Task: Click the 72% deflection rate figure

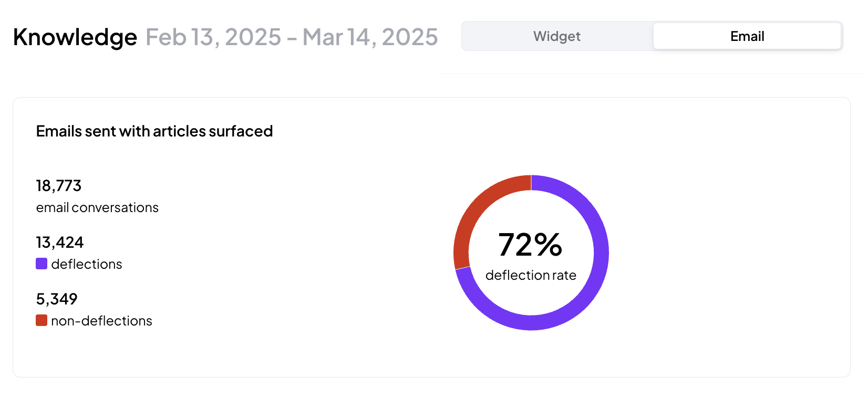Action: tap(530, 245)
